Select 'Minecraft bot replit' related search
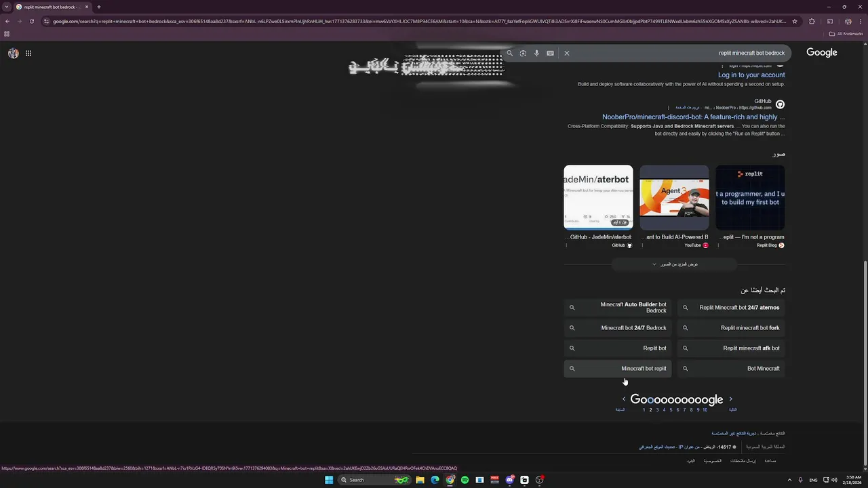The image size is (868, 488). 618,369
